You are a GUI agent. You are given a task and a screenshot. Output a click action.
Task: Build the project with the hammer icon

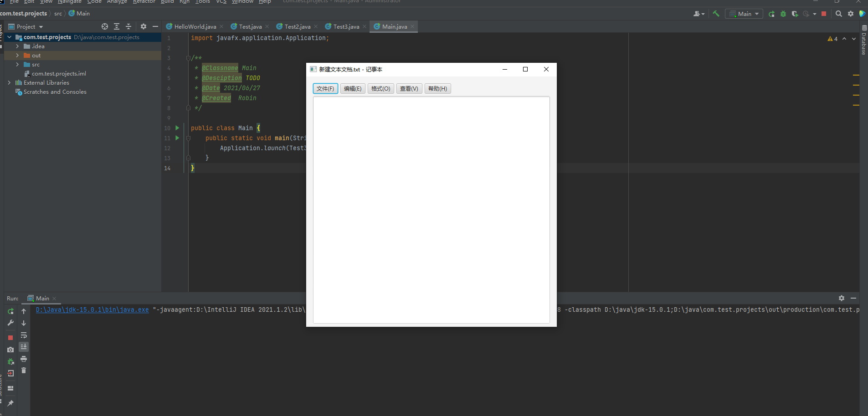pos(716,14)
